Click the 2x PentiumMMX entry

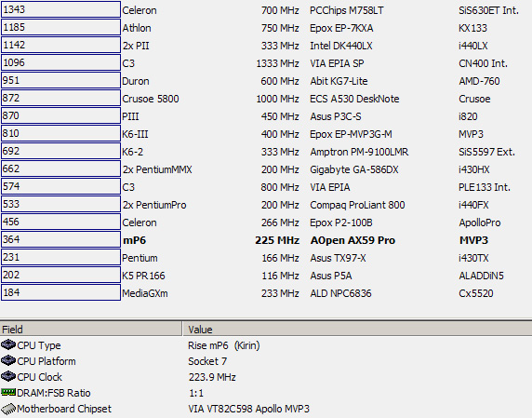point(157,169)
